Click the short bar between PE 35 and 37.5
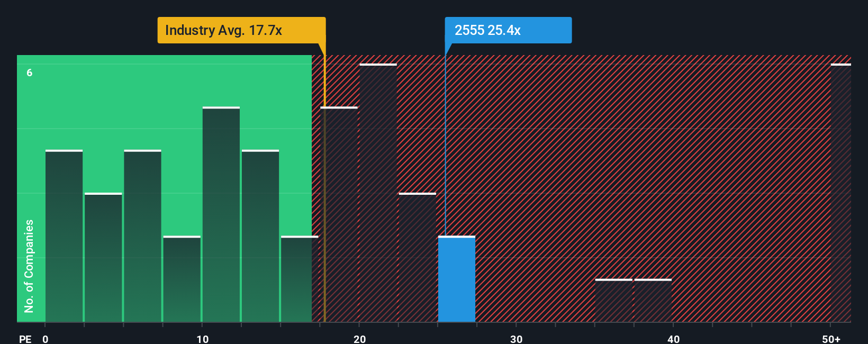 point(614,301)
